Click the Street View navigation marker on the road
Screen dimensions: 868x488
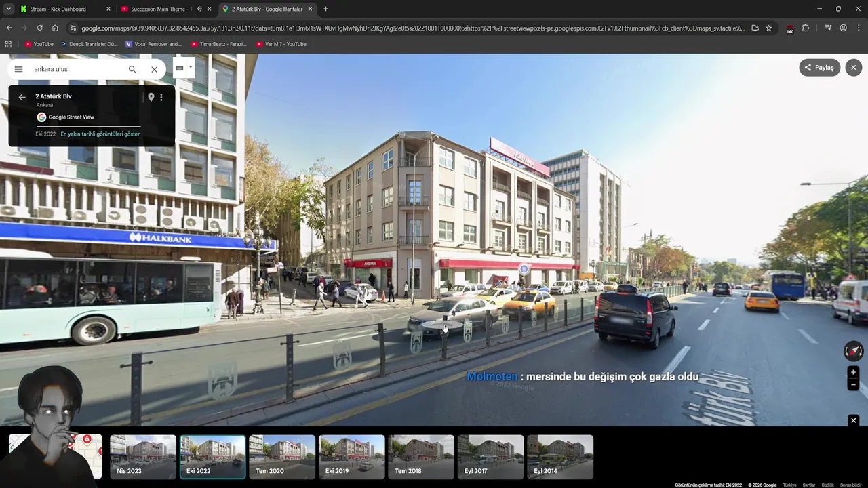tap(443, 326)
